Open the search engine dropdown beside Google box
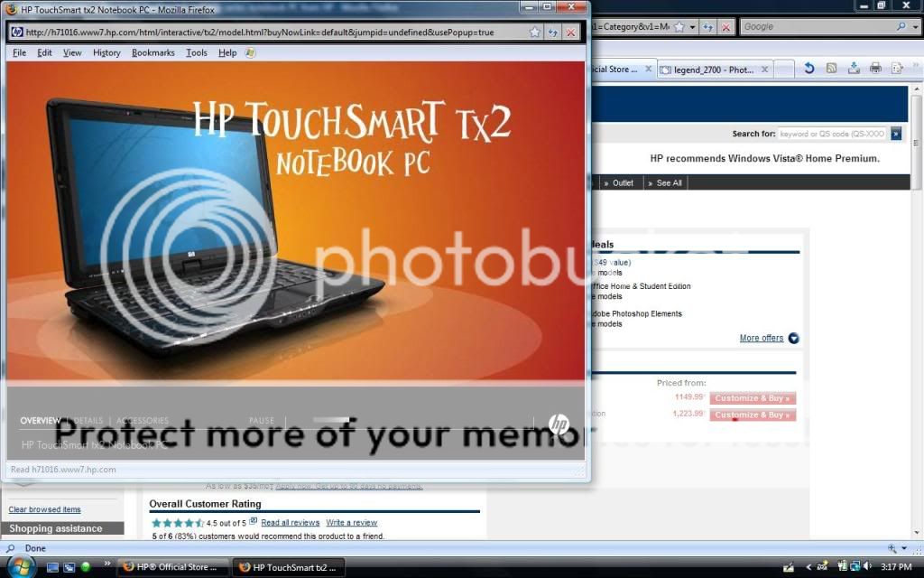Screen dimensions: 924x578 pos(915,27)
